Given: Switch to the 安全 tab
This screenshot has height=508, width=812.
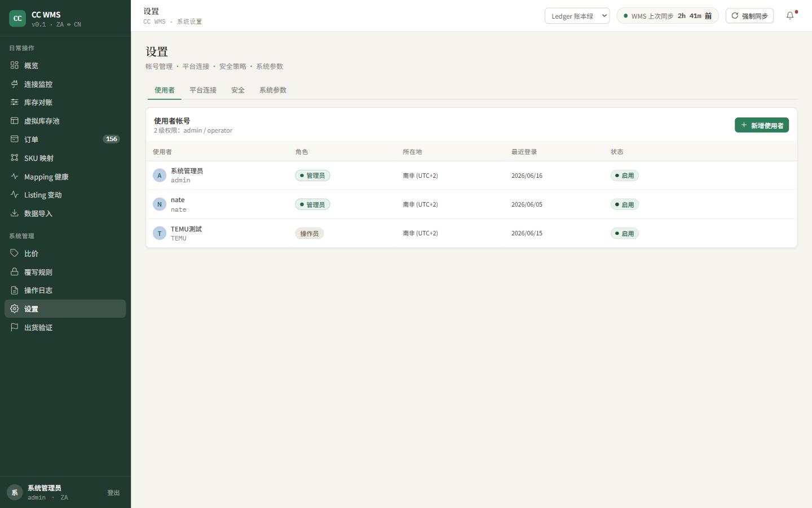Looking at the screenshot, I should coord(238,90).
